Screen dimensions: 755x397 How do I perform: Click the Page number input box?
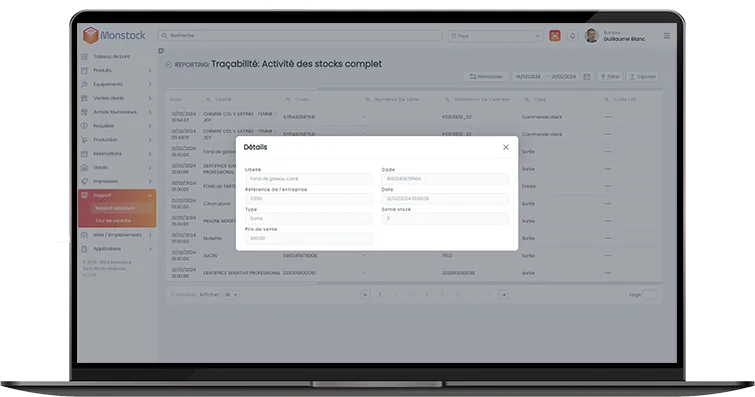point(650,294)
